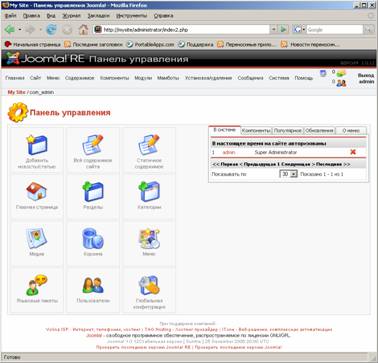Open the address bar history dropdown arrow

(x=274, y=30)
